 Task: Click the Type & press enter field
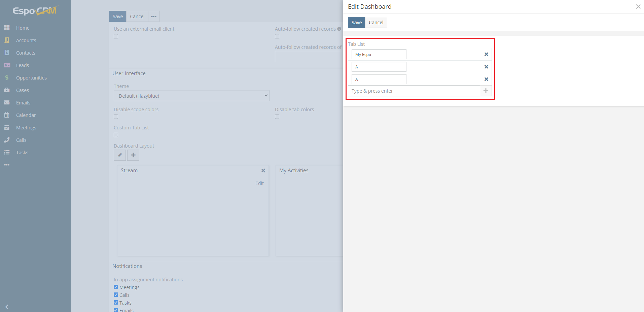tap(414, 91)
